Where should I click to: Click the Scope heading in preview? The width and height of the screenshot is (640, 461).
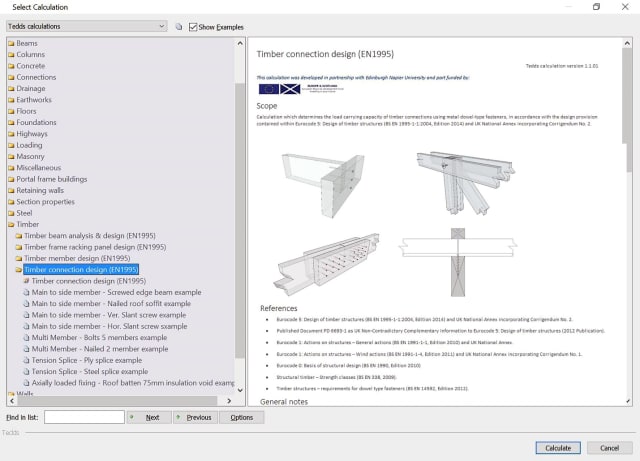pyautogui.click(x=267, y=106)
